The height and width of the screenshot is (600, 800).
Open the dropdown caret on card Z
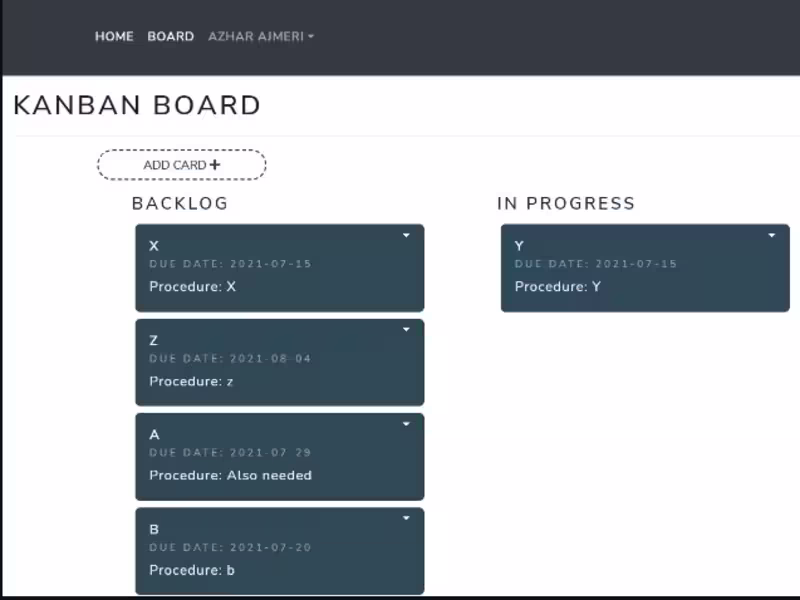coord(406,330)
